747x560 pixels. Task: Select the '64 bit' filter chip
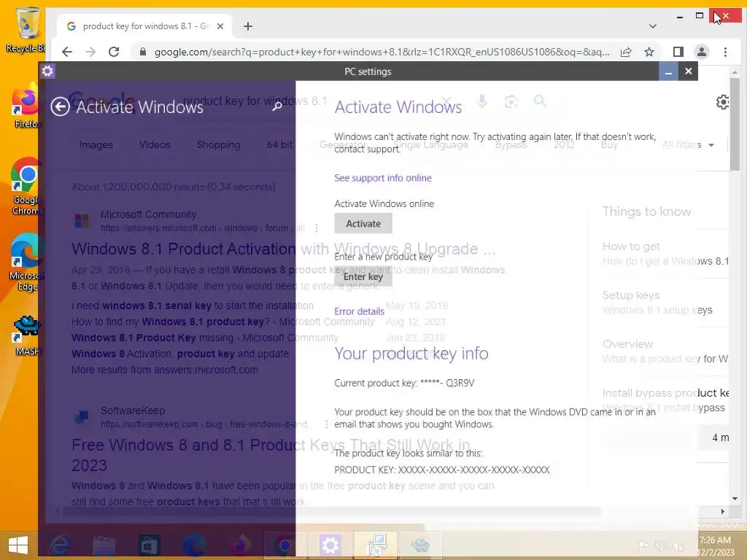pos(279,145)
